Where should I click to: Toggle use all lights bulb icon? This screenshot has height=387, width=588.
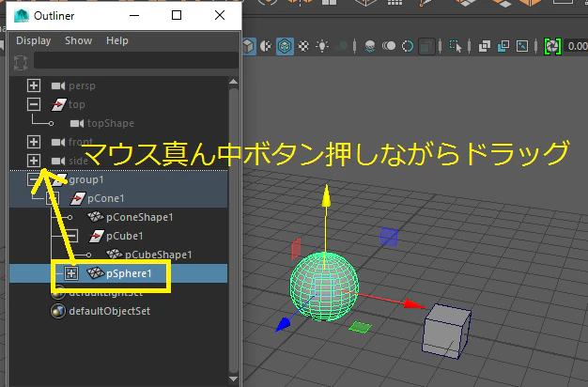click(x=322, y=46)
